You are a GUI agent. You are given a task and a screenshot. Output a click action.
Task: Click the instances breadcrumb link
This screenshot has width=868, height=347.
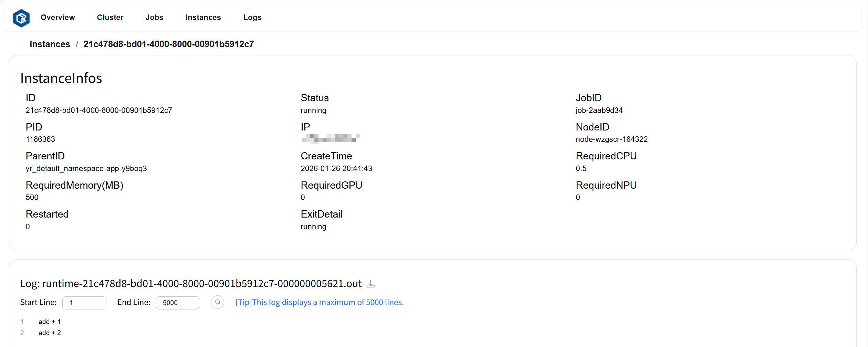(x=50, y=44)
